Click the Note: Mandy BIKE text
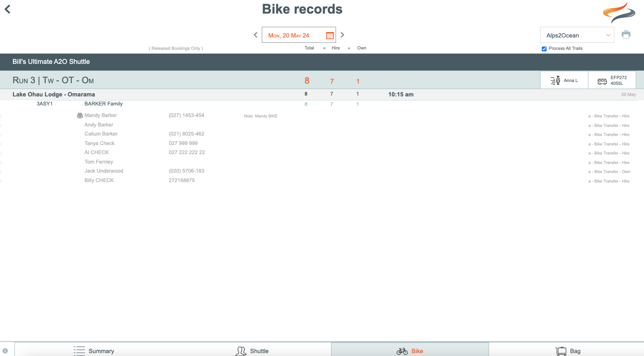Screen dimensions: 644x356 click(x=261, y=116)
